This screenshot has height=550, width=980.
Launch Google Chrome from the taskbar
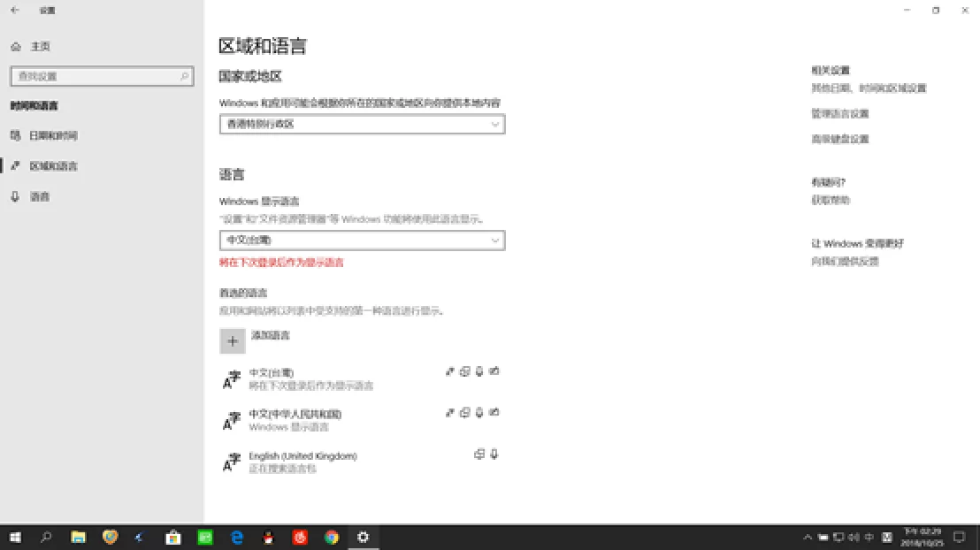[332, 537]
